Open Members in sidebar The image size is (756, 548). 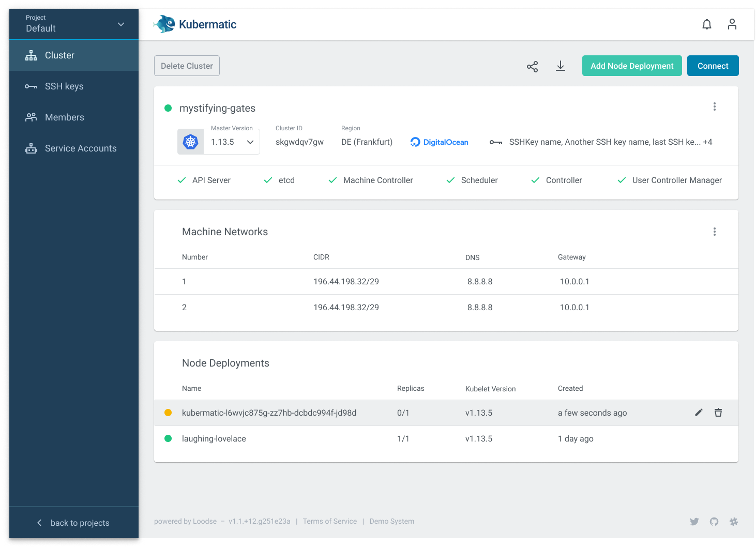tap(74, 117)
